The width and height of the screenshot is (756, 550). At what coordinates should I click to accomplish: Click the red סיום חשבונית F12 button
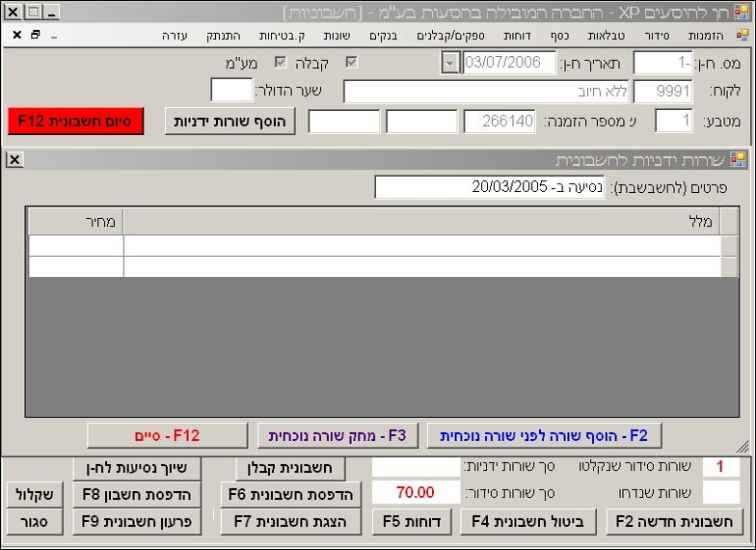[x=75, y=121]
